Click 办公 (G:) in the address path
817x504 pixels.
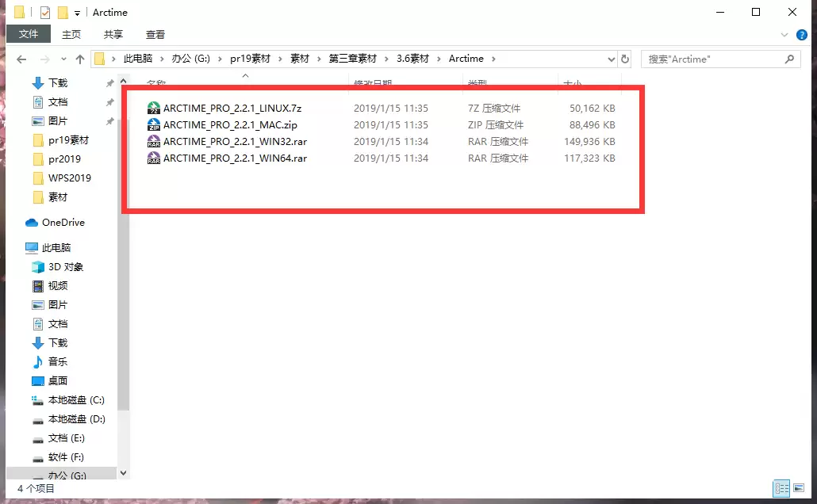pyautogui.click(x=190, y=59)
